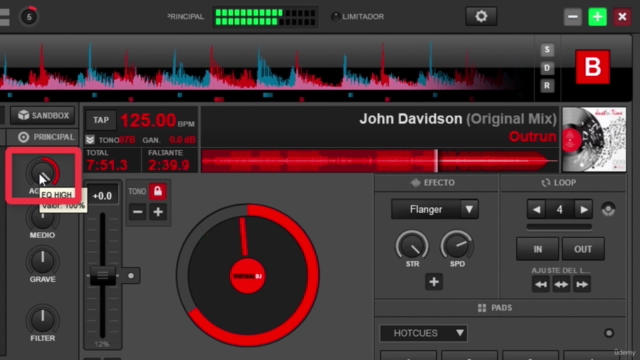Toggle the Limitador knob
Image resolution: width=640 pixels, height=360 pixels.
[336, 17]
